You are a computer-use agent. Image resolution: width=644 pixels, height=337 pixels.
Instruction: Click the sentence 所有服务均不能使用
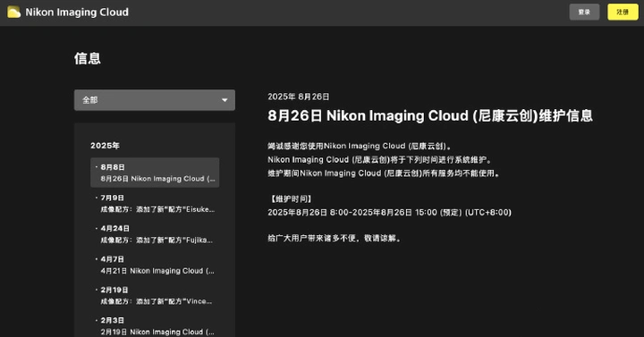pos(384,173)
